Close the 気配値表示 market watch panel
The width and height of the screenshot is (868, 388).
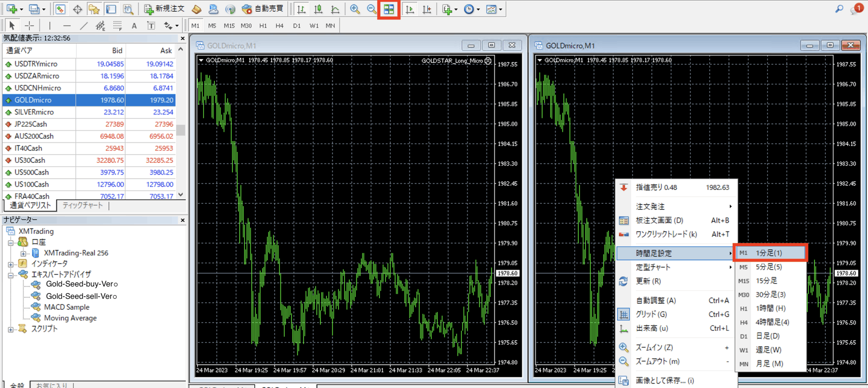tap(182, 38)
